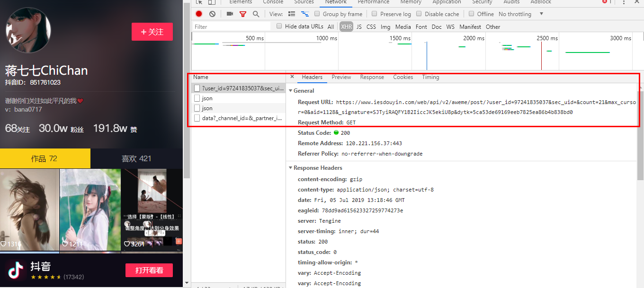Select the inspect element cursor icon

[x=199, y=2]
